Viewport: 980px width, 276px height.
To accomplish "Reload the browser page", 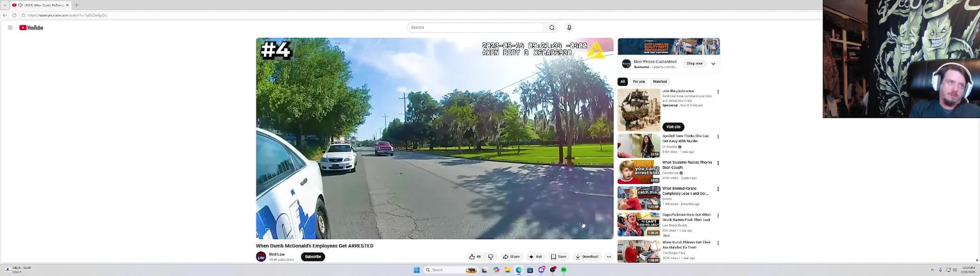I will click(14, 15).
